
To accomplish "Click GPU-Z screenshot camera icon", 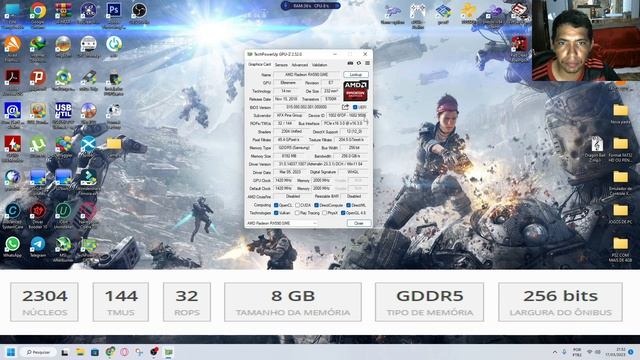I will [350, 64].
